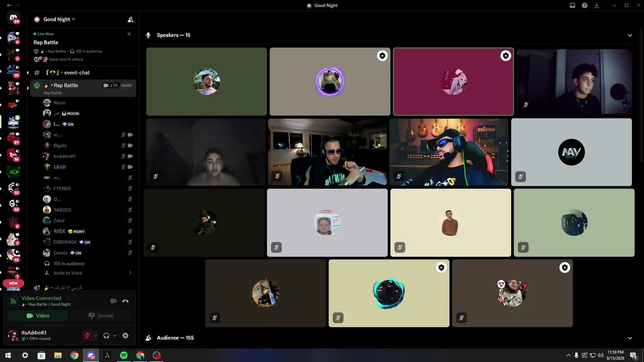This screenshot has height=362, width=644.
Task: Open the headphones output options chevron
Action: pos(115,335)
